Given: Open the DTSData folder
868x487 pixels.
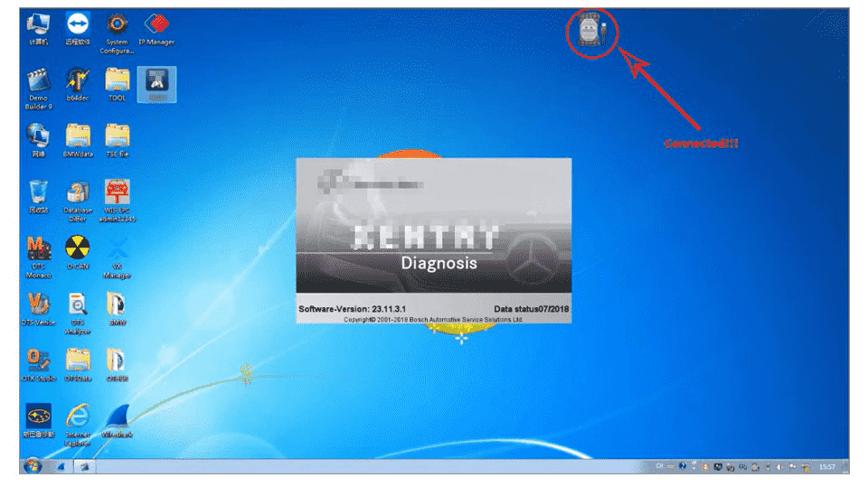Looking at the screenshot, I should pyautogui.click(x=78, y=365).
